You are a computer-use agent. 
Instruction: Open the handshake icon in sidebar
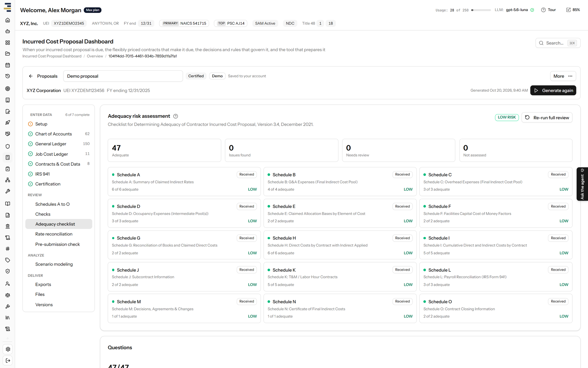click(x=8, y=134)
